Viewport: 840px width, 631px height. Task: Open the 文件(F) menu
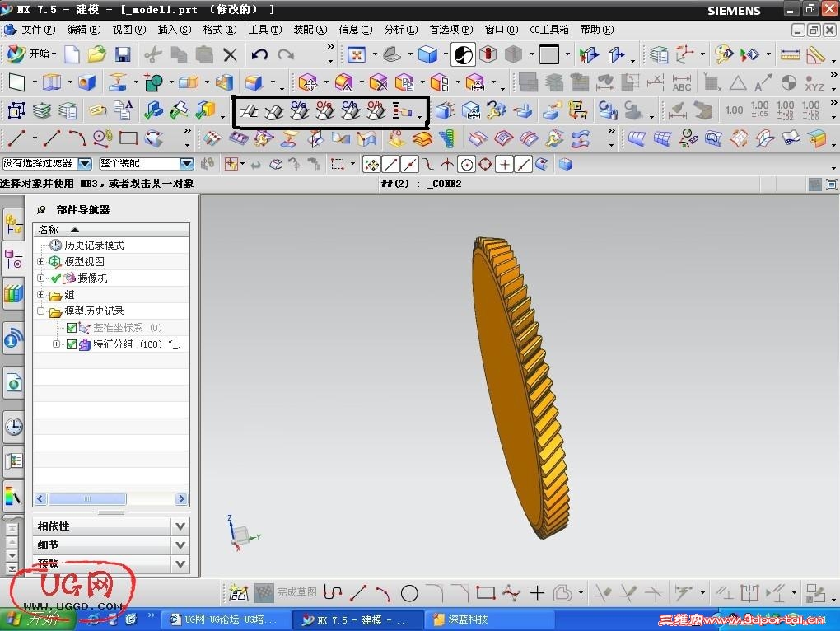(x=38, y=30)
